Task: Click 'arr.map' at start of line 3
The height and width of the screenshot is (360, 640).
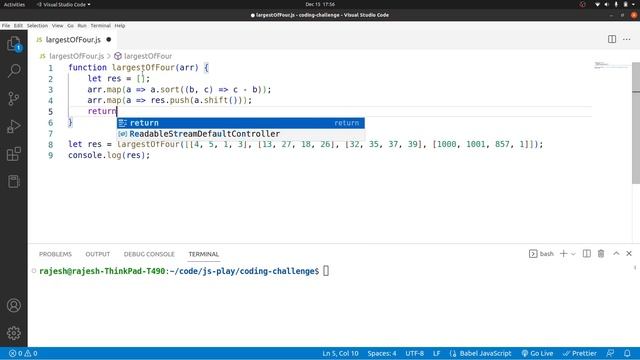Action: 104,89
